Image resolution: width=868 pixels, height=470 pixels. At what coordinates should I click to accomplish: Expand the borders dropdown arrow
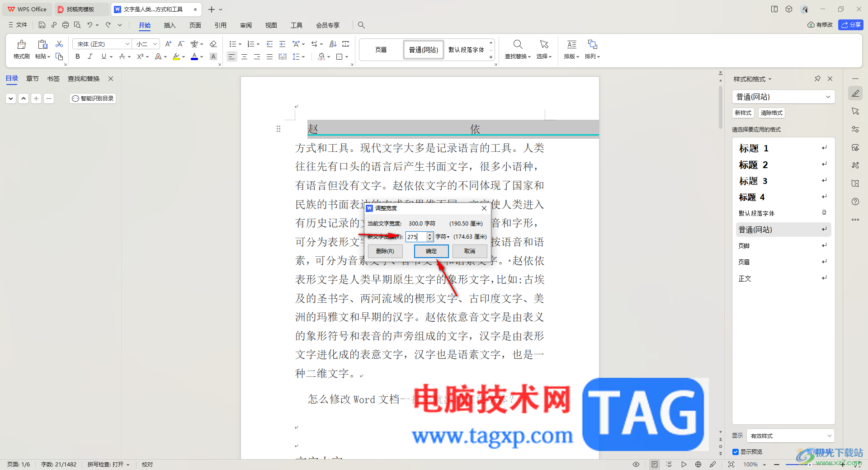(347, 57)
